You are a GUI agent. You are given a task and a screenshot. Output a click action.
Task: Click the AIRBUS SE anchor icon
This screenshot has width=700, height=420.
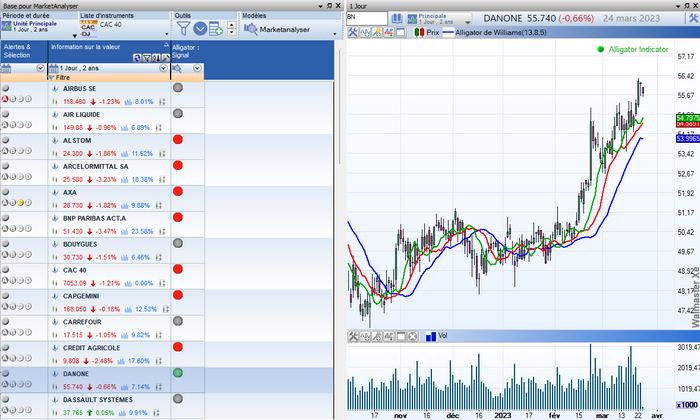(x=55, y=88)
